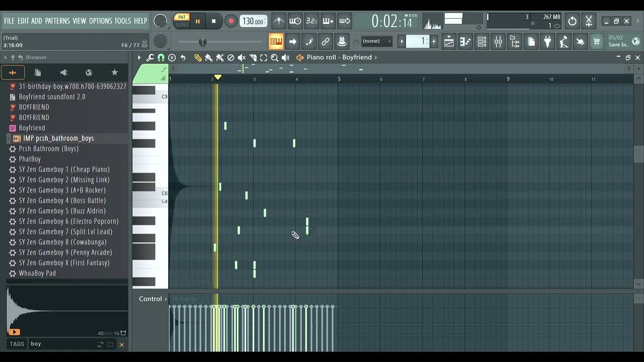This screenshot has height=362, width=644.
Task: Click the record button
Action: (x=231, y=21)
